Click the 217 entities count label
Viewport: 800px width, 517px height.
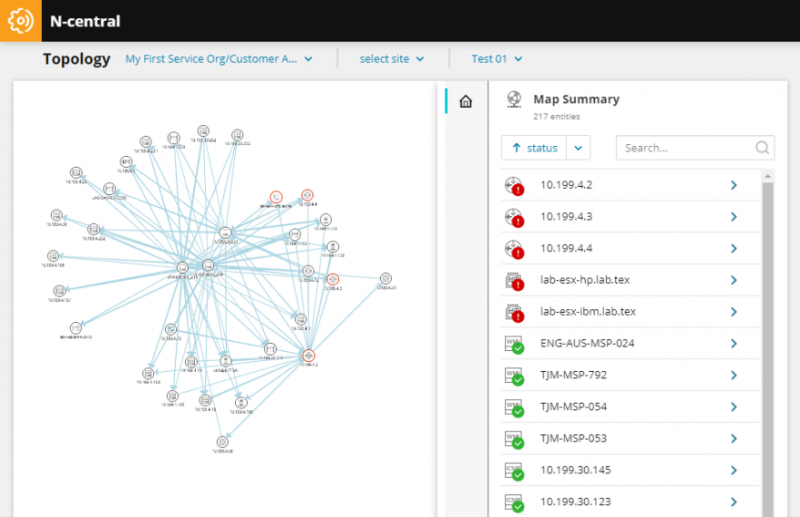557,116
